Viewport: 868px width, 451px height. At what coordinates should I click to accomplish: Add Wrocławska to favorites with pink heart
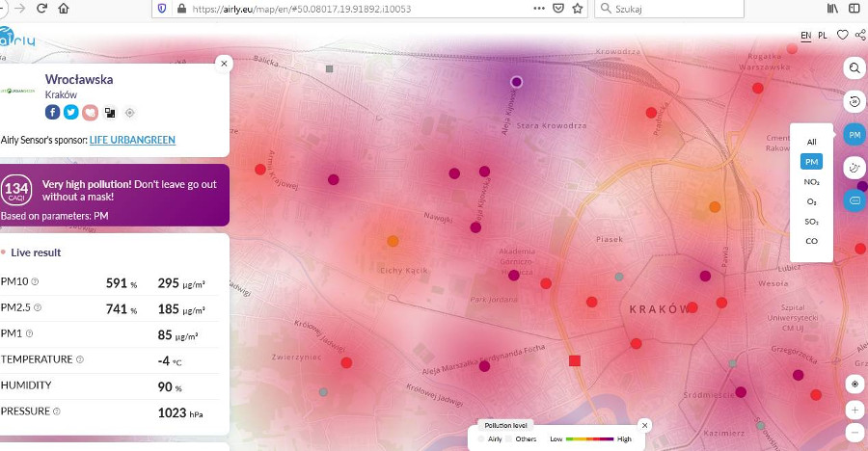[90, 113]
